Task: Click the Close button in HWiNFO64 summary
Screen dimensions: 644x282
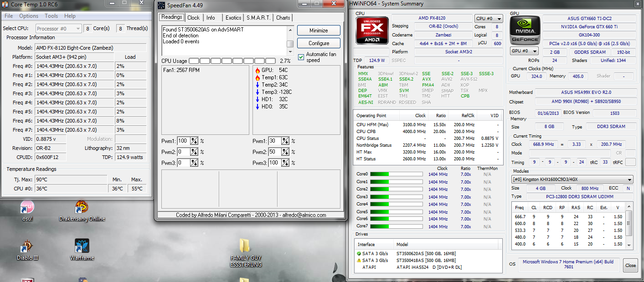Action: pyautogui.click(x=631, y=265)
